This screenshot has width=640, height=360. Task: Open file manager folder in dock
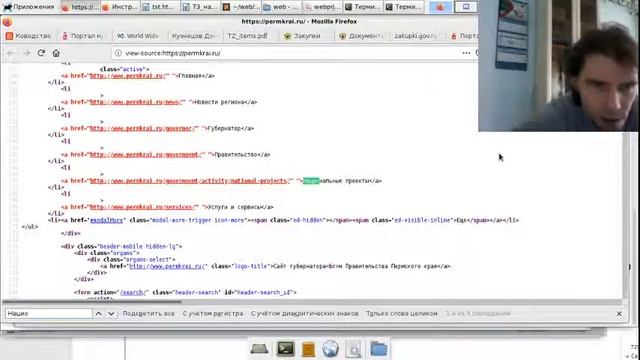(378, 349)
